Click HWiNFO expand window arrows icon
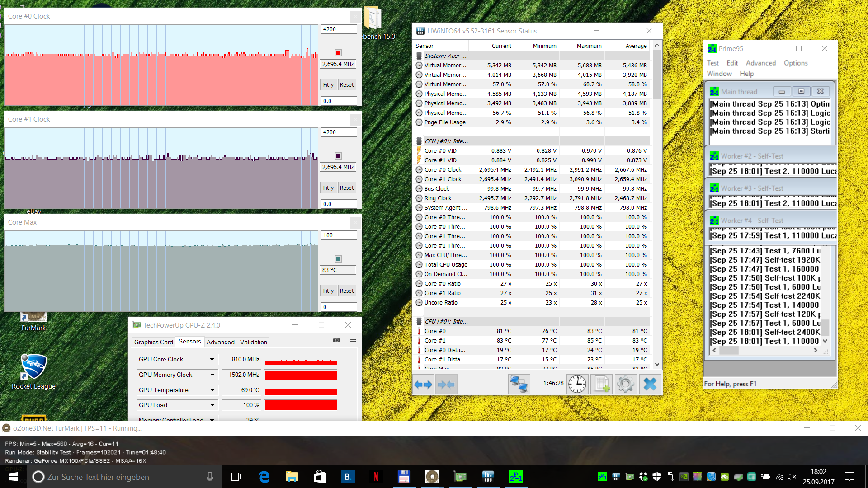 424,385
